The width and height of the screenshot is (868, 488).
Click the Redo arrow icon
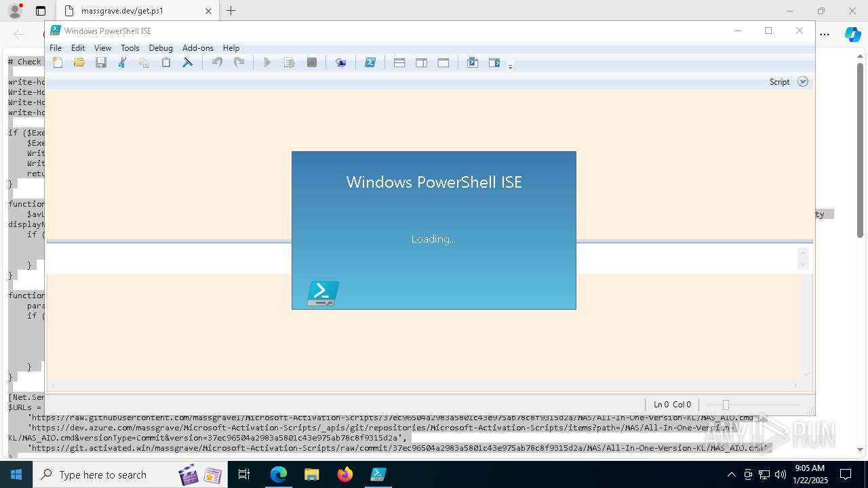[239, 63]
